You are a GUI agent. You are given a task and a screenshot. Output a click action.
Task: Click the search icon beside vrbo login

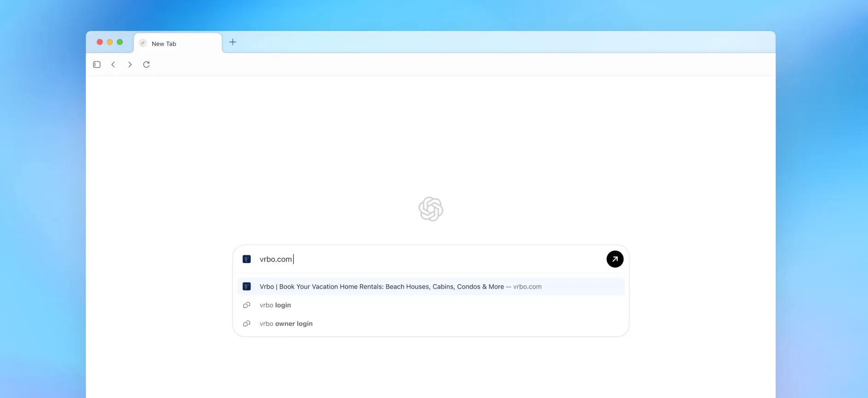tap(247, 305)
